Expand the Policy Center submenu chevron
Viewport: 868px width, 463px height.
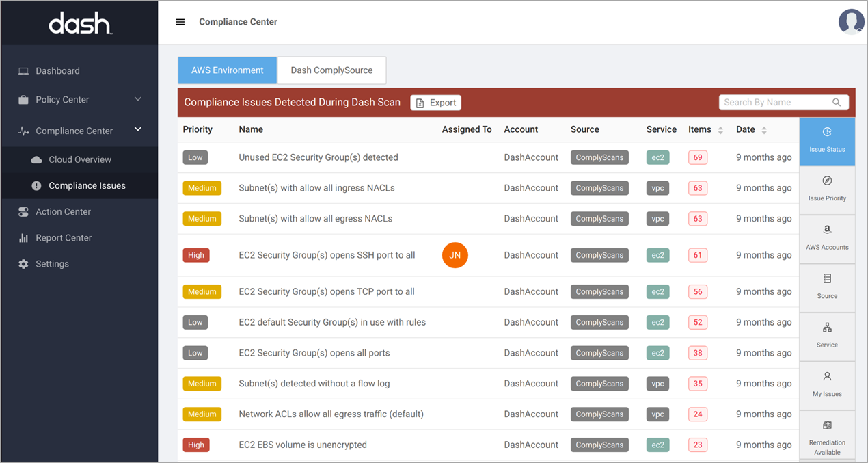click(138, 100)
